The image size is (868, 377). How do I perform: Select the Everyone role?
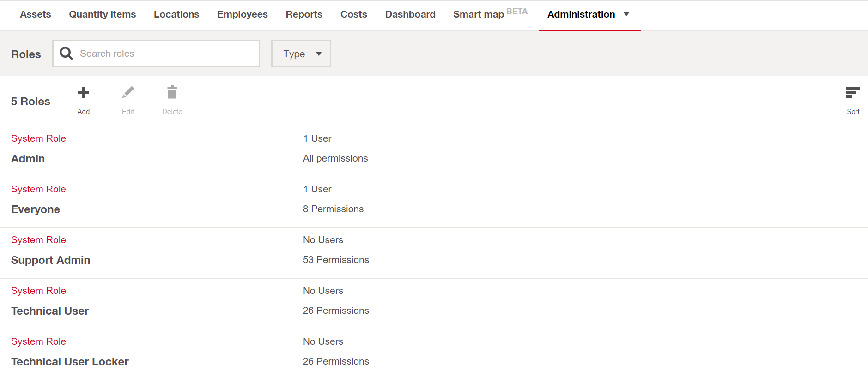(x=36, y=209)
